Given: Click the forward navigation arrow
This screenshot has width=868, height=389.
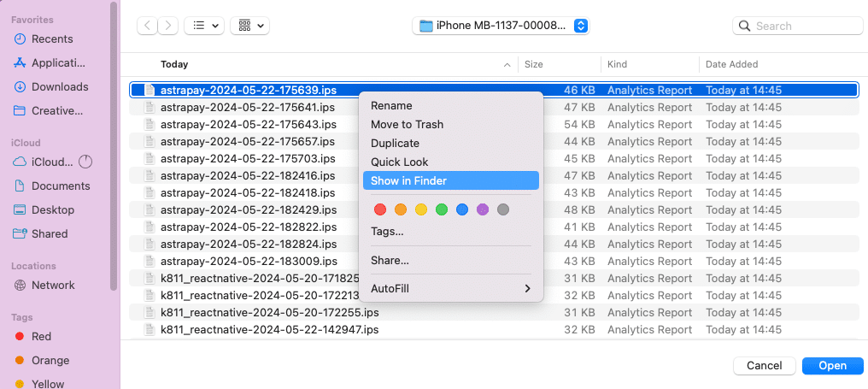Looking at the screenshot, I should (x=170, y=26).
